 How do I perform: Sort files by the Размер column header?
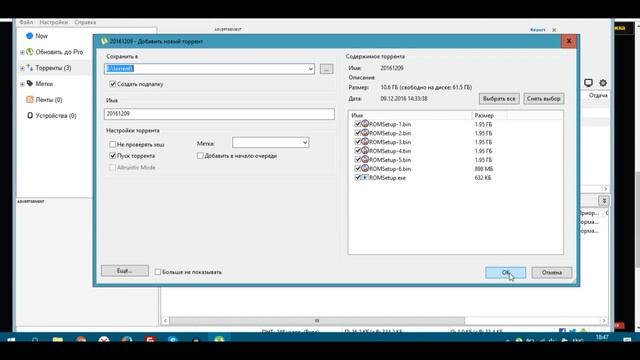coord(489,116)
